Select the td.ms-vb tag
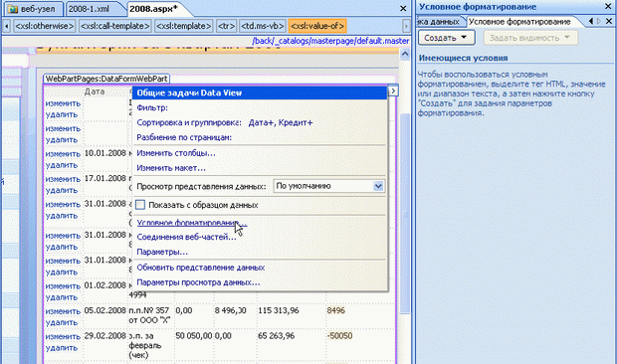Screen dimensions: 617x364 click(x=262, y=26)
